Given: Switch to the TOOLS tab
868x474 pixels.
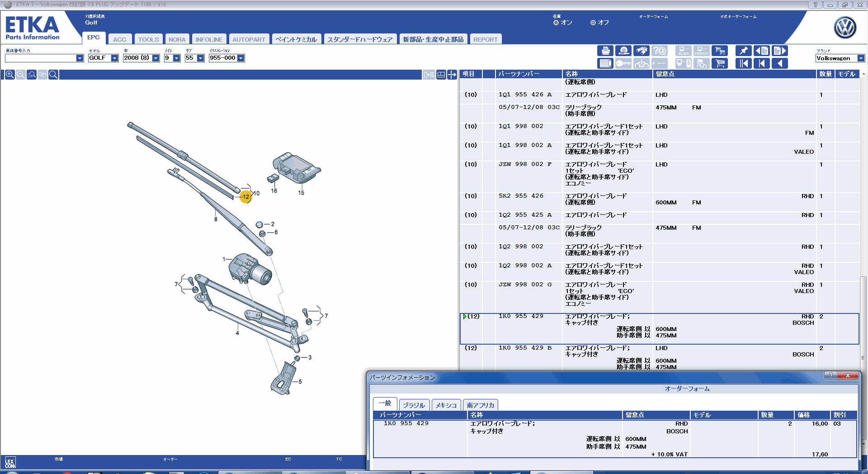Looking at the screenshot, I should point(148,39).
